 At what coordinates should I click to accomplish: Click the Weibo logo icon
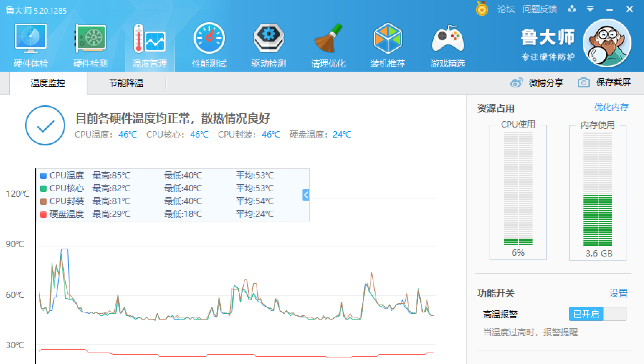[x=516, y=83]
